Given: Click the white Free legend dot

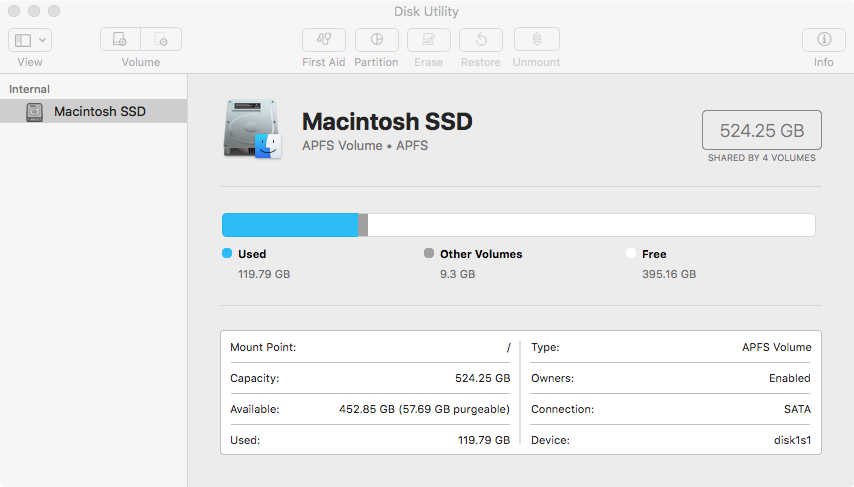Looking at the screenshot, I should coord(631,253).
